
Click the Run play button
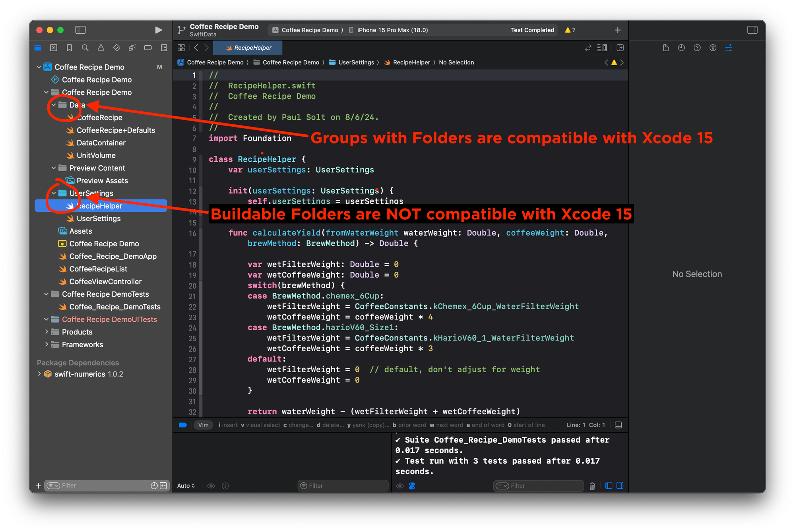click(158, 30)
